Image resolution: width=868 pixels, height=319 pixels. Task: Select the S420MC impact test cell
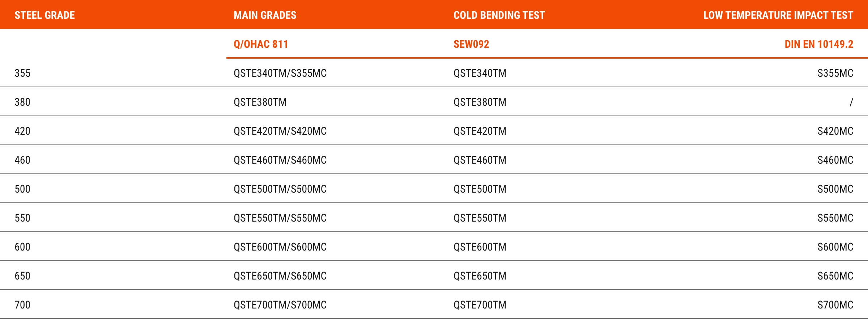click(x=835, y=131)
